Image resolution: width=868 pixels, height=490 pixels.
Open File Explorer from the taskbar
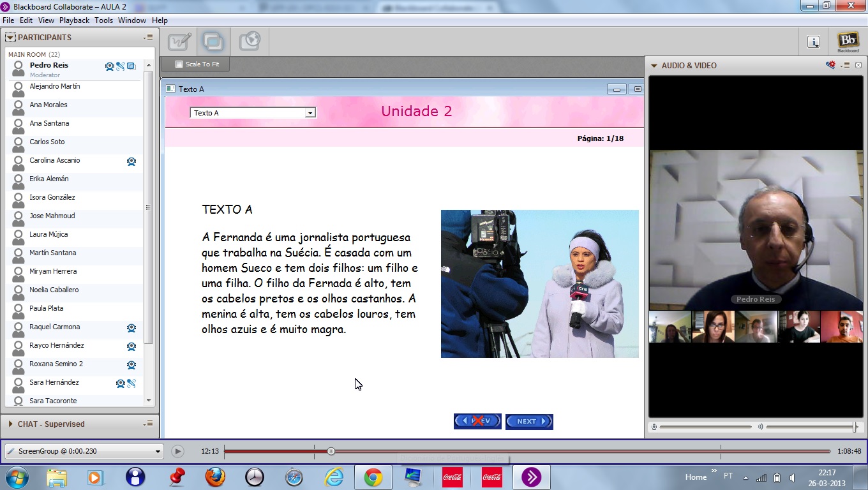point(57,477)
